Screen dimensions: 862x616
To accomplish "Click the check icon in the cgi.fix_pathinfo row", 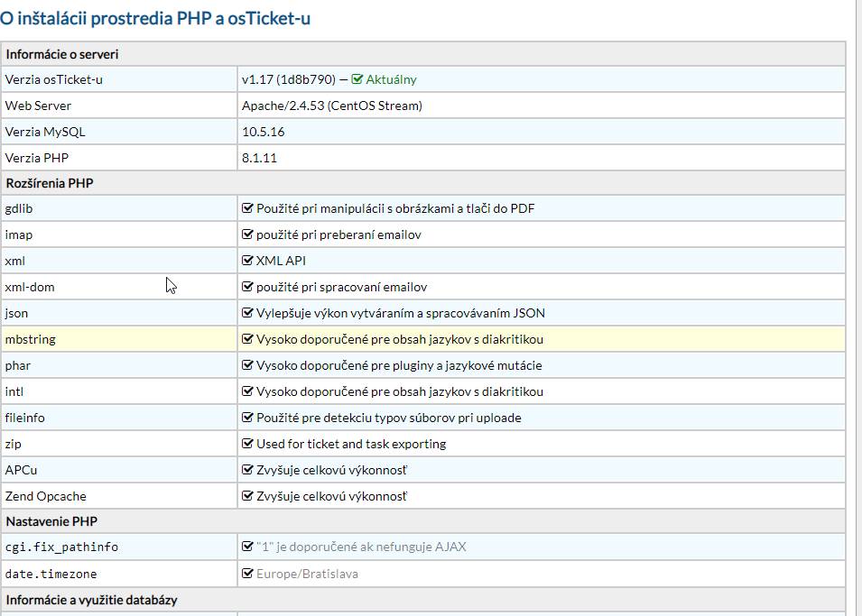I will pos(247,547).
